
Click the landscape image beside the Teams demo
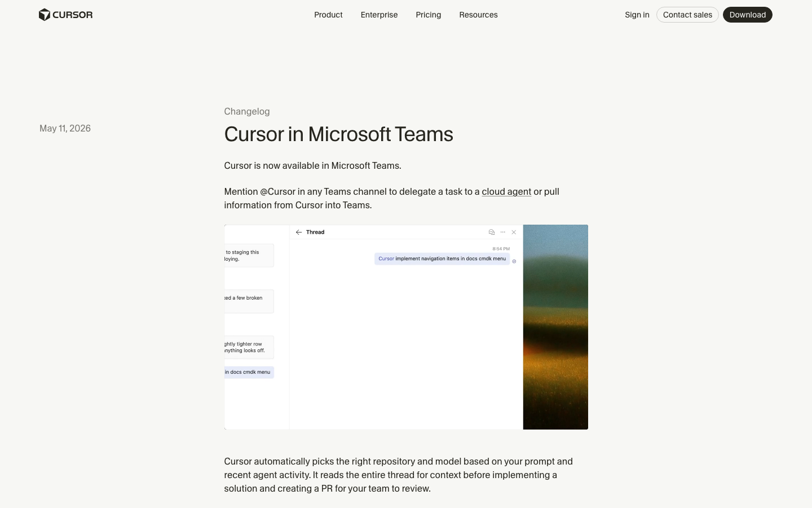click(x=555, y=327)
